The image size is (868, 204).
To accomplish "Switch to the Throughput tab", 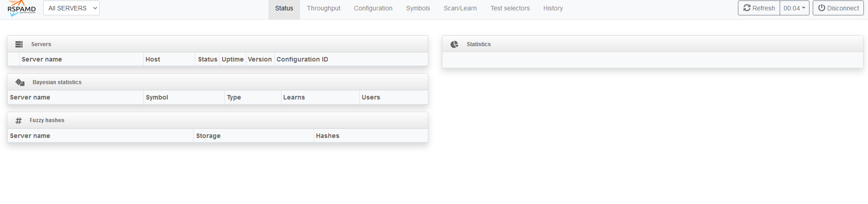I will (x=323, y=8).
